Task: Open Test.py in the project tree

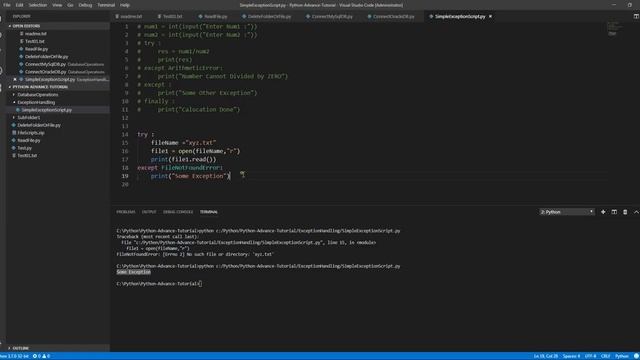Action: pyautogui.click(x=24, y=148)
